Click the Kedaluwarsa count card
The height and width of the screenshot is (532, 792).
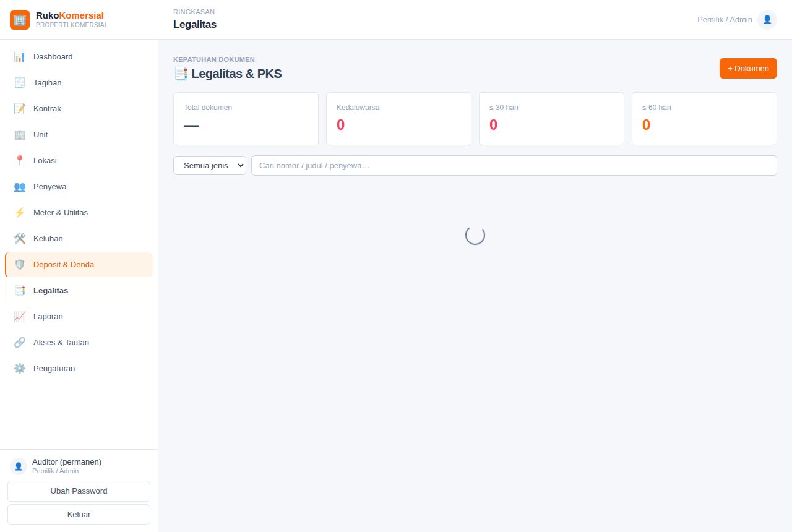click(398, 119)
